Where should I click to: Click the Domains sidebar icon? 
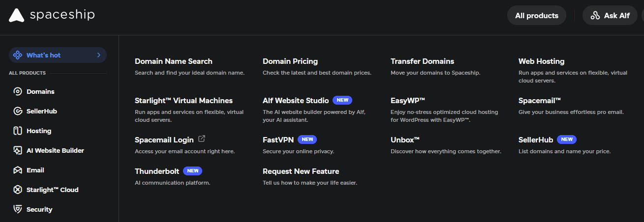tap(18, 91)
